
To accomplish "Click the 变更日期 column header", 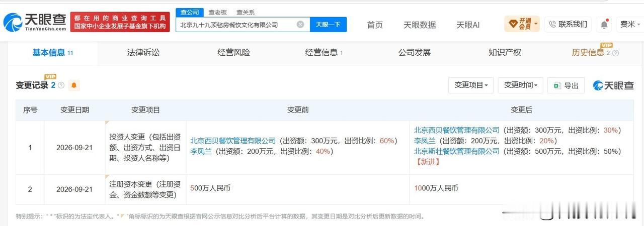I will pyautogui.click(x=75, y=110).
